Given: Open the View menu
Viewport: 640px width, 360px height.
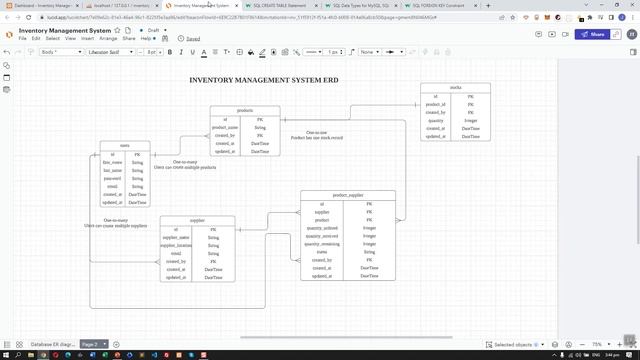Looking at the screenshot, I should tap(70, 38).
